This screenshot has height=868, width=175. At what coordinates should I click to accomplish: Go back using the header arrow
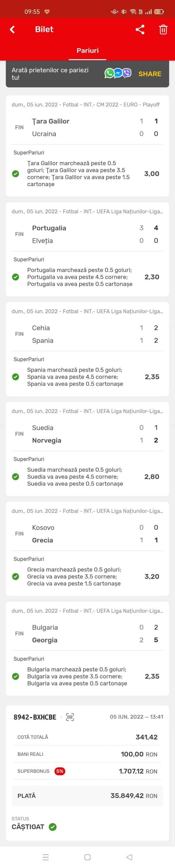(x=13, y=29)
